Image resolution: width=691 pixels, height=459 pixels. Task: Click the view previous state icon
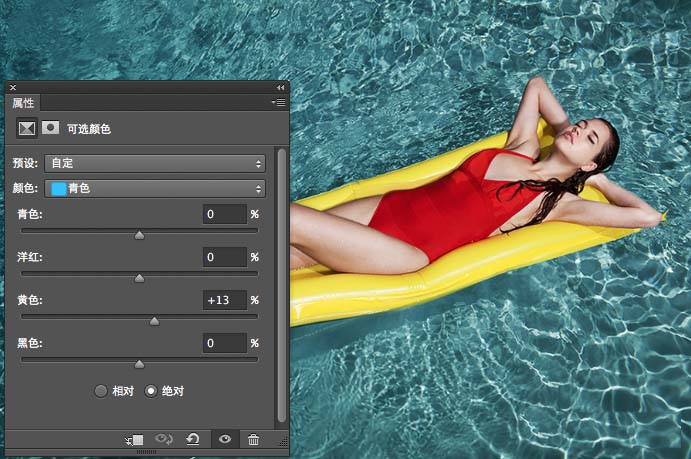(164, 439)
